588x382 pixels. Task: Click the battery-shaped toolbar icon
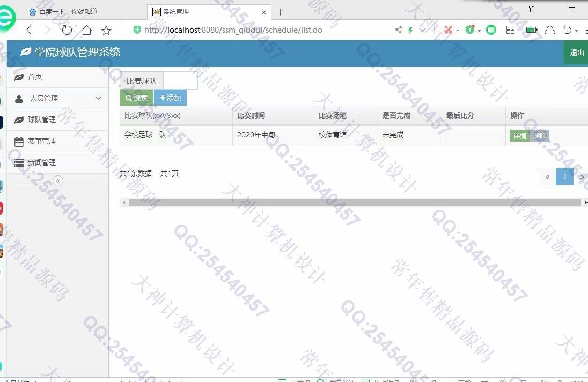[532, 30]
